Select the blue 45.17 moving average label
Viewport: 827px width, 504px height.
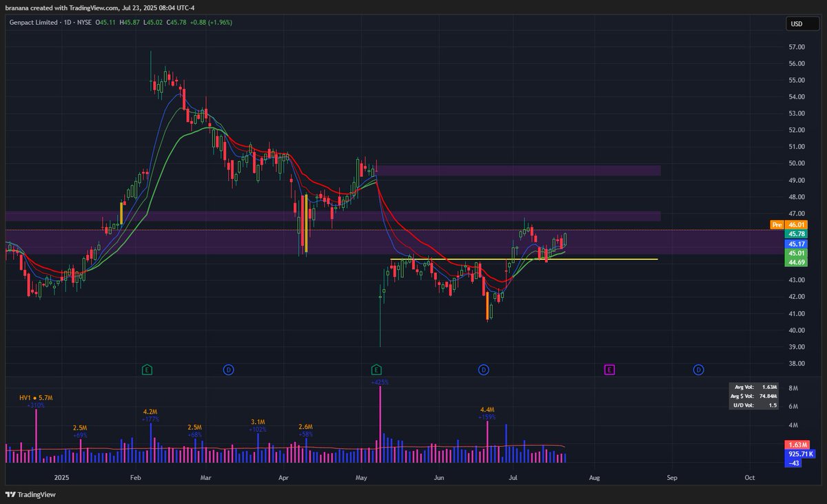click(x=797, y=244)
